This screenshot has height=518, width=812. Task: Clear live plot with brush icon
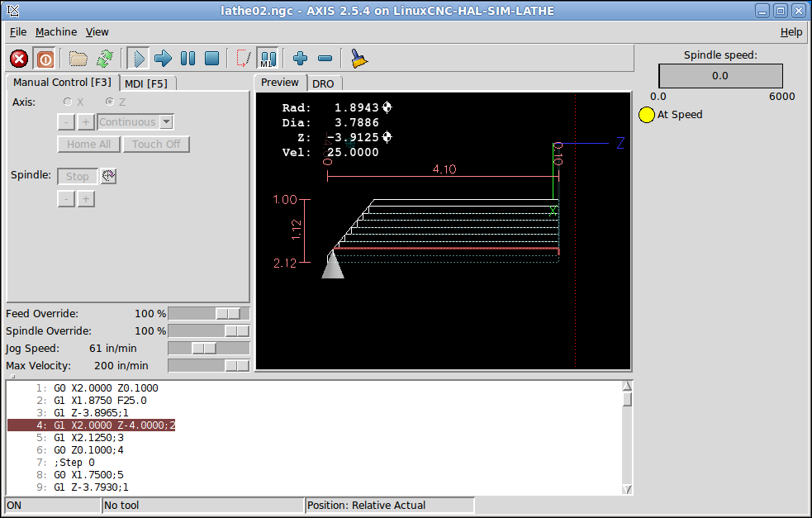[x=359, y=59]
